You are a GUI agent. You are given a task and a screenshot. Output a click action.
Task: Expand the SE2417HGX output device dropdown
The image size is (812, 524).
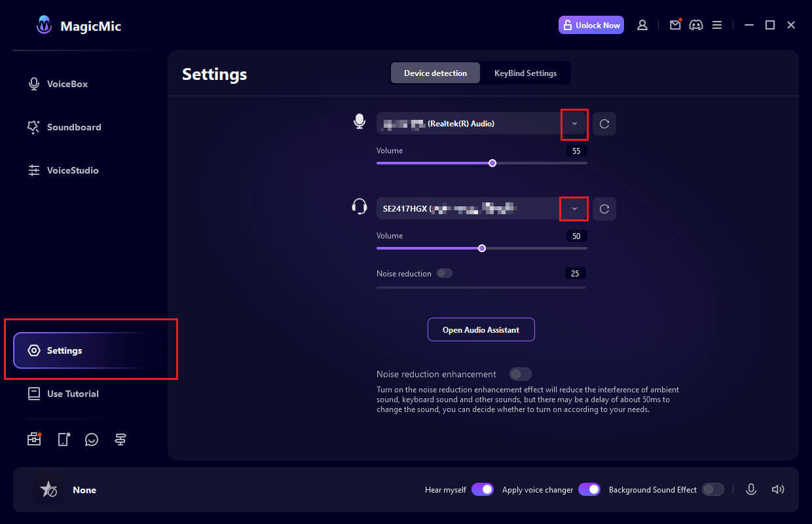pyautogui.click(x=574, y=208)
